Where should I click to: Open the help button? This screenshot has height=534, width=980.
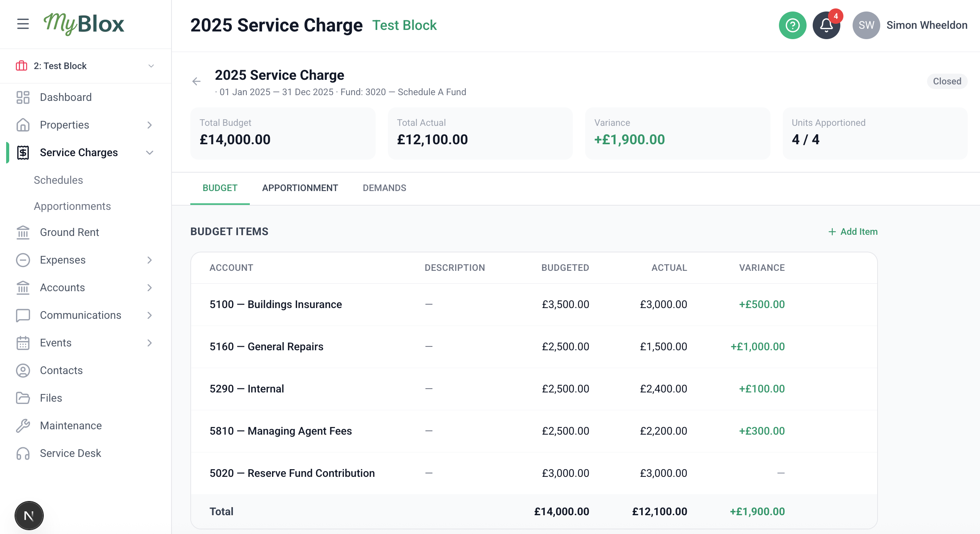click(792, 25)
